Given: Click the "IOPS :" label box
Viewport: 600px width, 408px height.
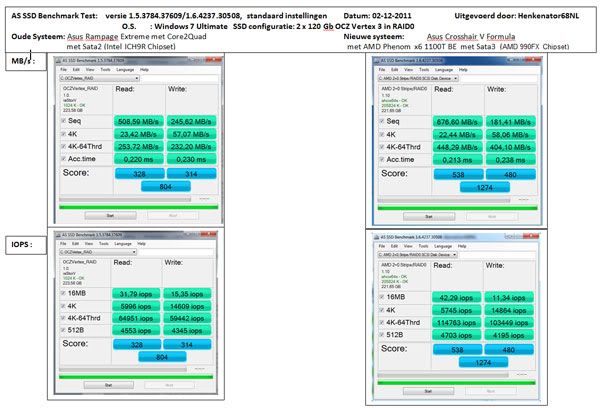Looking at the screenshot, I should pos(26,244).
